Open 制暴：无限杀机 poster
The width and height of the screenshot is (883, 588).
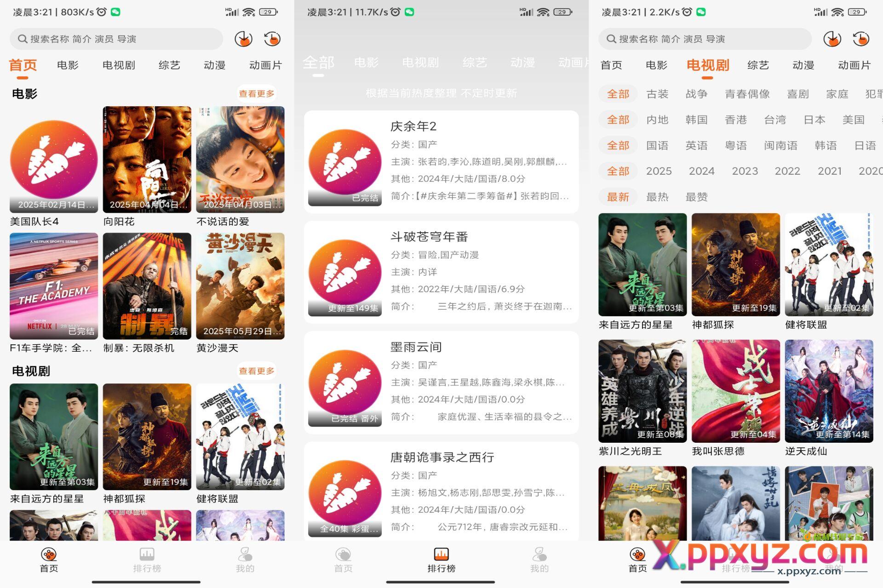pyautogui.click(x=147, y=286)
